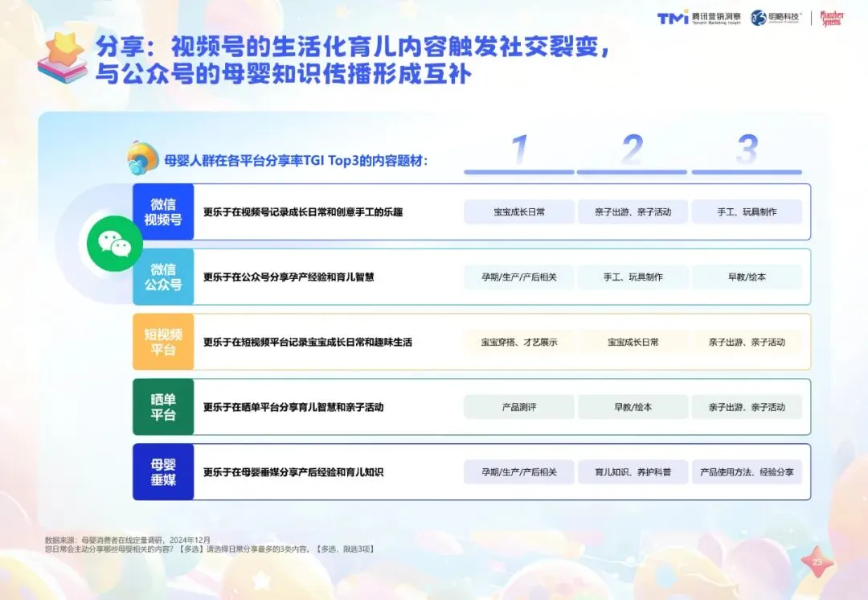This screenshot has height=600, width=868.
Task: Select the 晒单平台 platform label
Action: click(163, 407)
